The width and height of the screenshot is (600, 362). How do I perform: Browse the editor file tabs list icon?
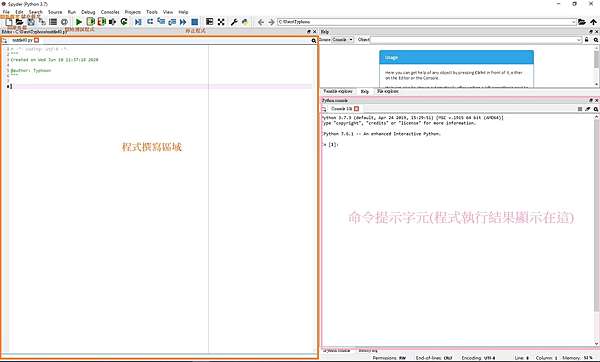[4, 40]
